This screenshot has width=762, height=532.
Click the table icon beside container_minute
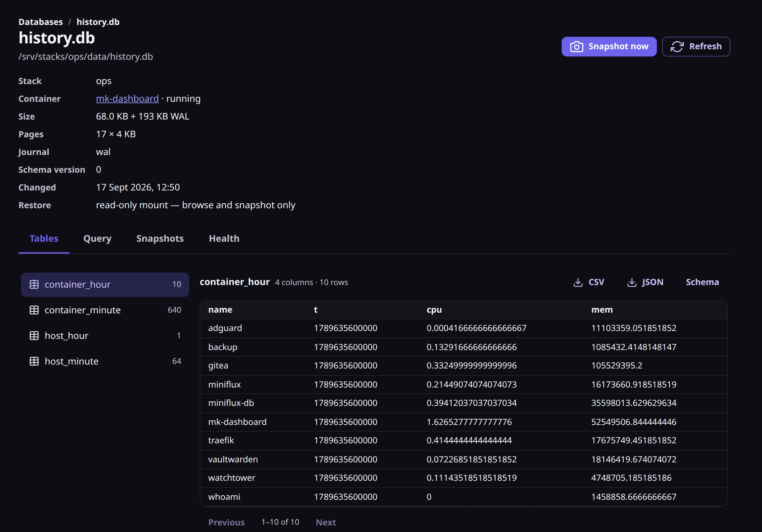tap(34, 310)
